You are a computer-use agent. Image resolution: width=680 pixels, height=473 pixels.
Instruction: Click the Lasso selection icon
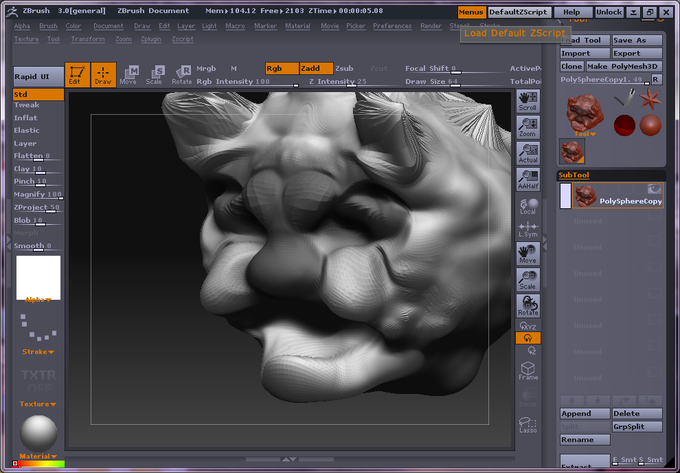coord(528,425)
